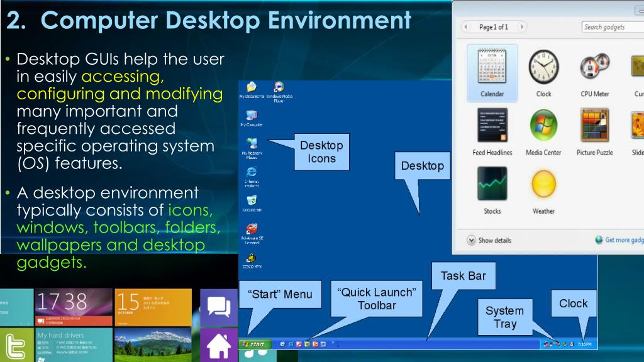The width and height of the screenshot is (644, 362).
Task: Open My Computer desktop icon
Action: point(252,119)
